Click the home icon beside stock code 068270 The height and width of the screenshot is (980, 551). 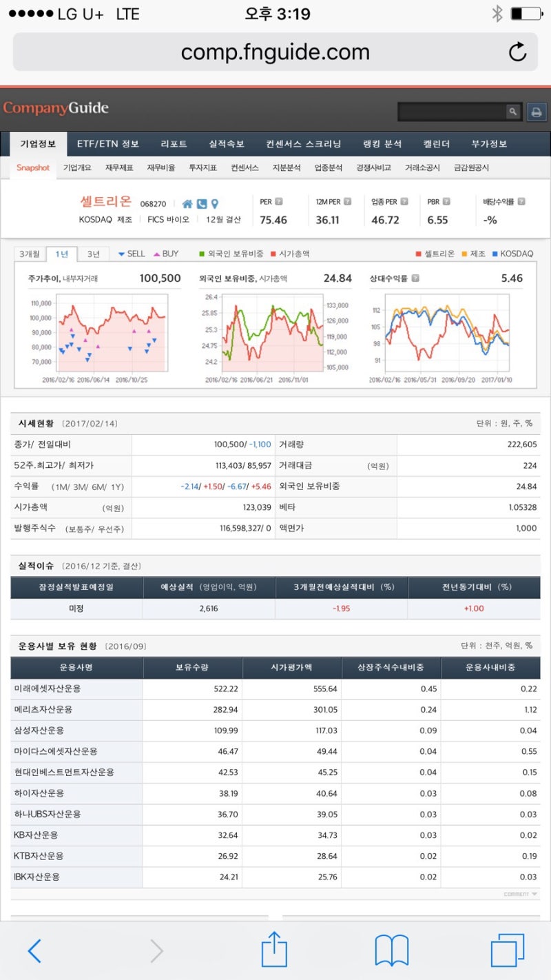(x=187, y=205)
